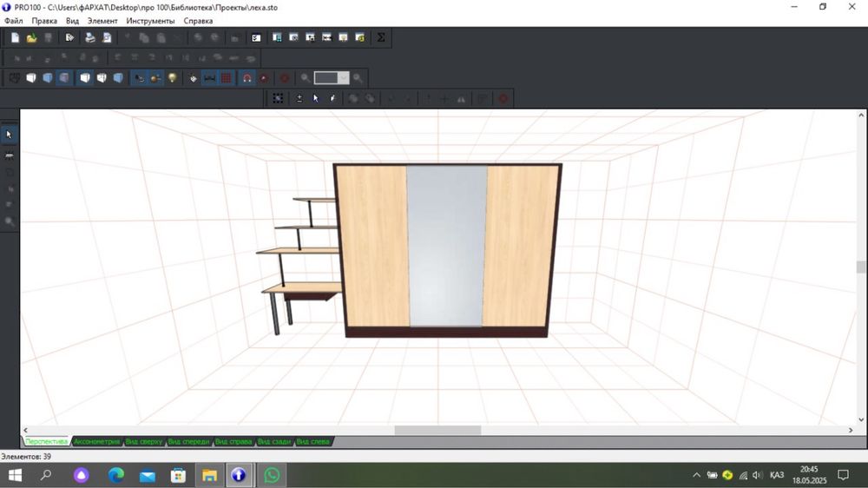The image size is (868, 488).
Task: Open the Элемент menu
Action: click(102, 21)
